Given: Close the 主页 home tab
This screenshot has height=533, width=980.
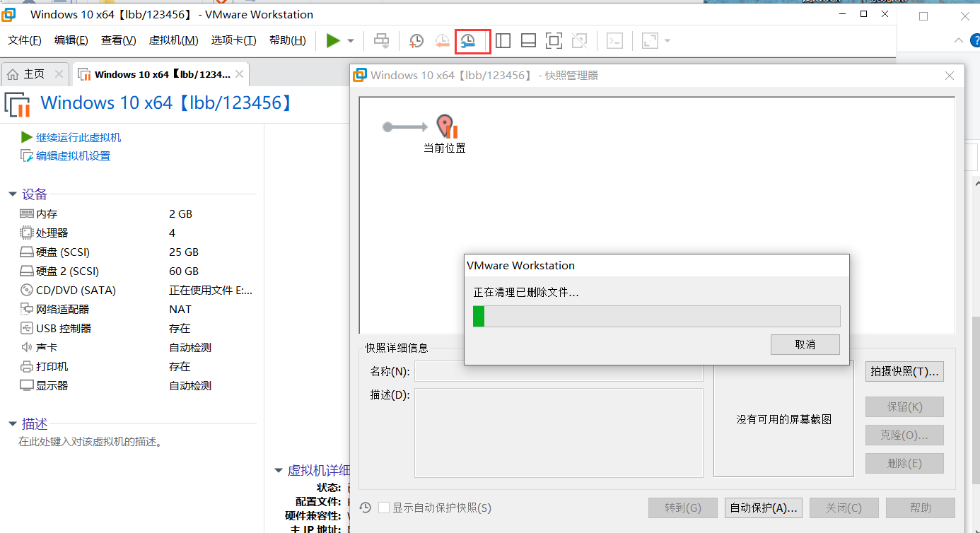Looking at the screenshot, I should click(x=59, y=74).
